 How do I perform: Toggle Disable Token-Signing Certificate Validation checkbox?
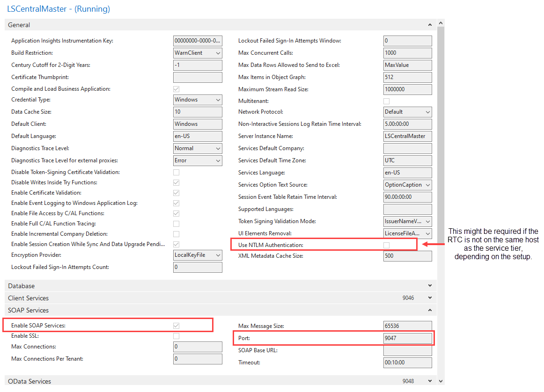176,172
